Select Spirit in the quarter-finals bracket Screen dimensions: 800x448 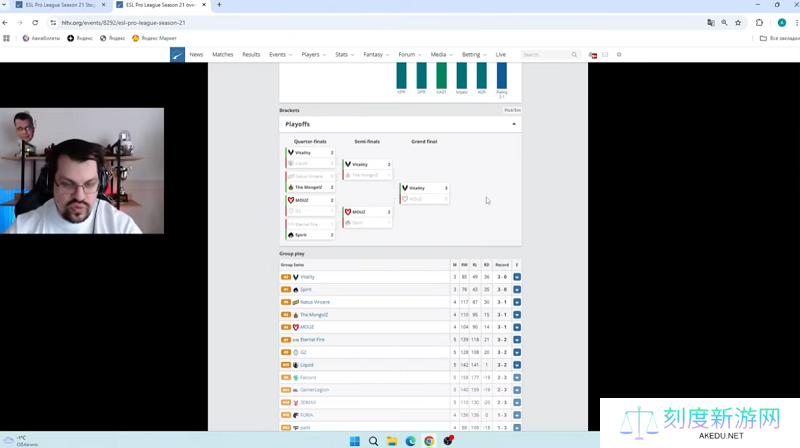(310, 235)
